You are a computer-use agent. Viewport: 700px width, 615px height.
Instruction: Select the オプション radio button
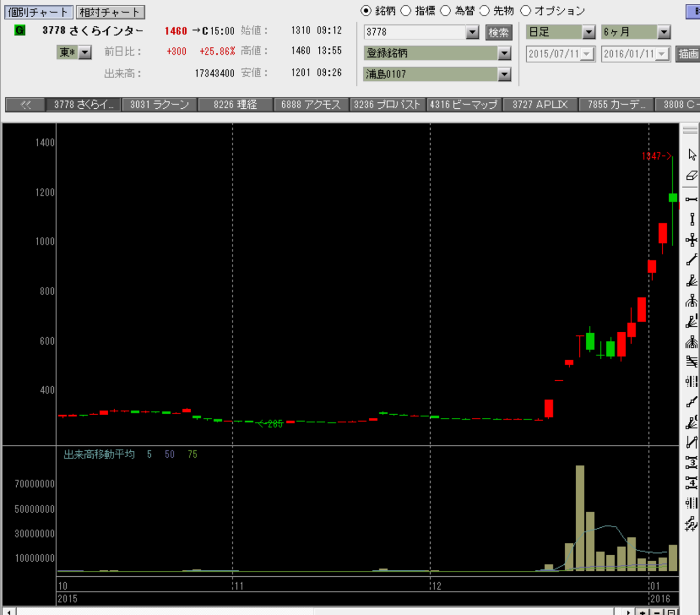click(526, 11)
